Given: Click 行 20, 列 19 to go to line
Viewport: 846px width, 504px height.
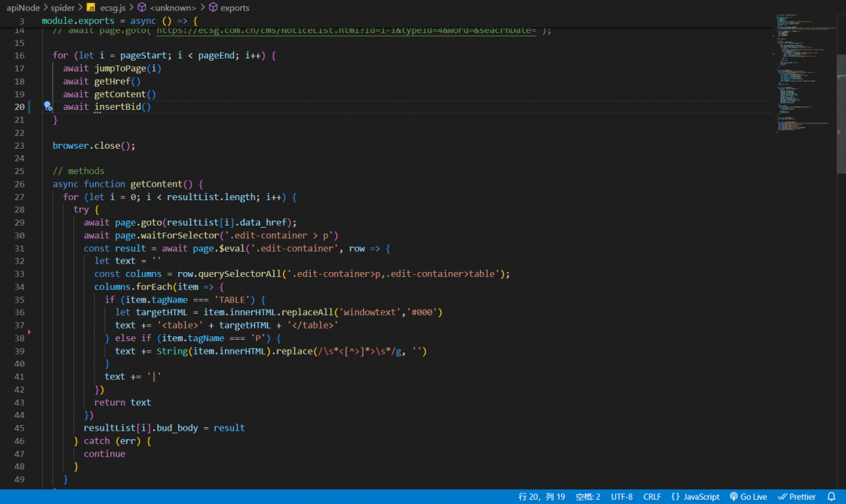Looking at the screenshot, I should tap(541, 497).
